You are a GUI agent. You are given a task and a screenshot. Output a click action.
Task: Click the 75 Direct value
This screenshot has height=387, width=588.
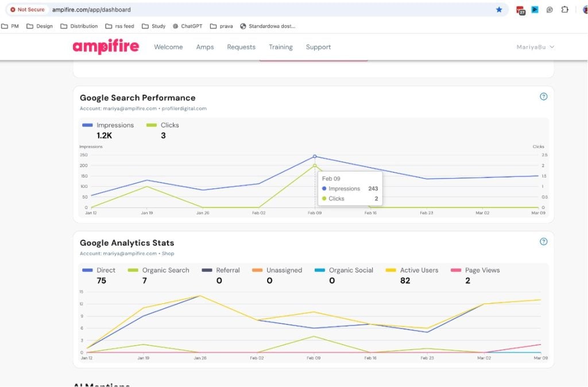101,281
